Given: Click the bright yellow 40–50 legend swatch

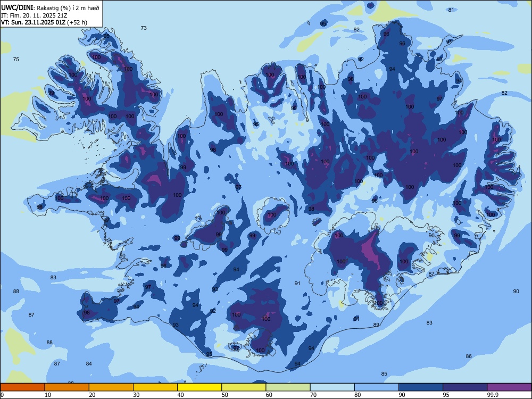Looking at the screenshot, I should pyautogui.click(x=199, y=387).
